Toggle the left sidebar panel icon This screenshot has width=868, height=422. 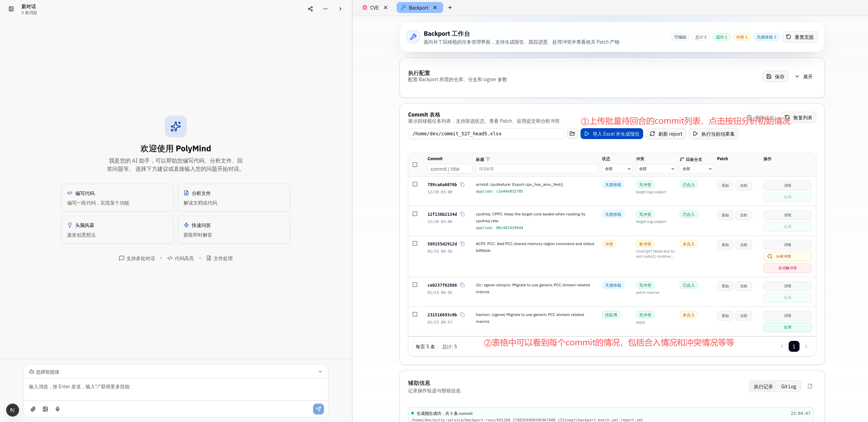[x=11, y=9]
